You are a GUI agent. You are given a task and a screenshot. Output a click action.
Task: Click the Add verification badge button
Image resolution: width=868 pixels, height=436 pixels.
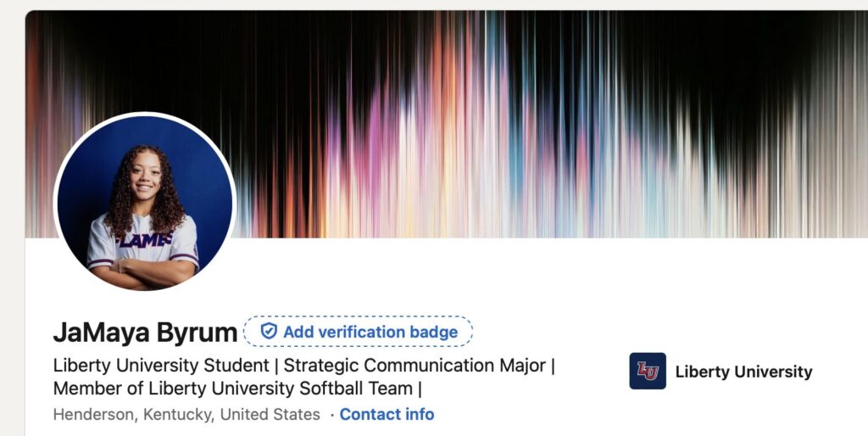coord(359,332)
